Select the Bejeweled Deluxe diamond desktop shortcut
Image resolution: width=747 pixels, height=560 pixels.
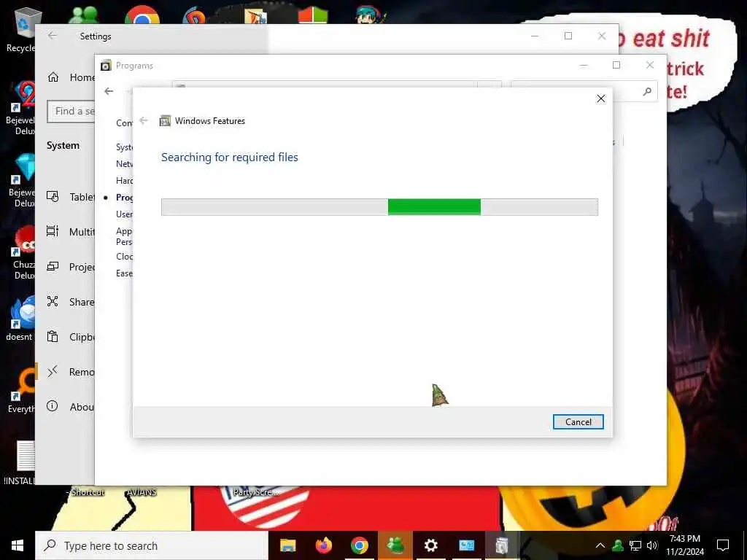pos(21,181)
